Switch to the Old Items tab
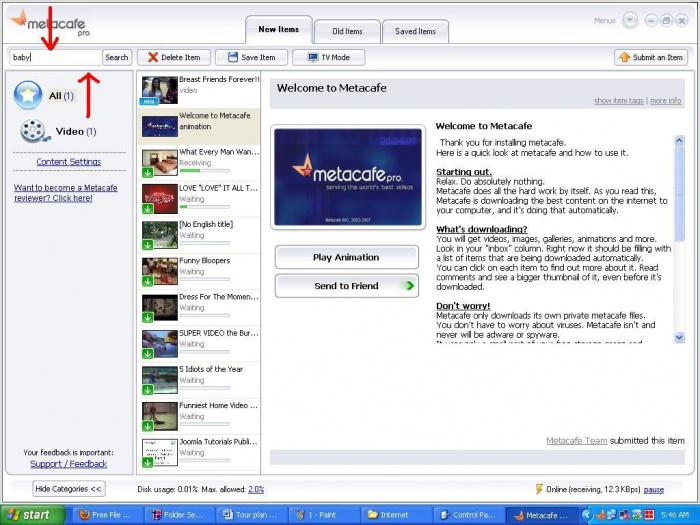The height and width of the screenshot is (525, 700). (347, 31)
